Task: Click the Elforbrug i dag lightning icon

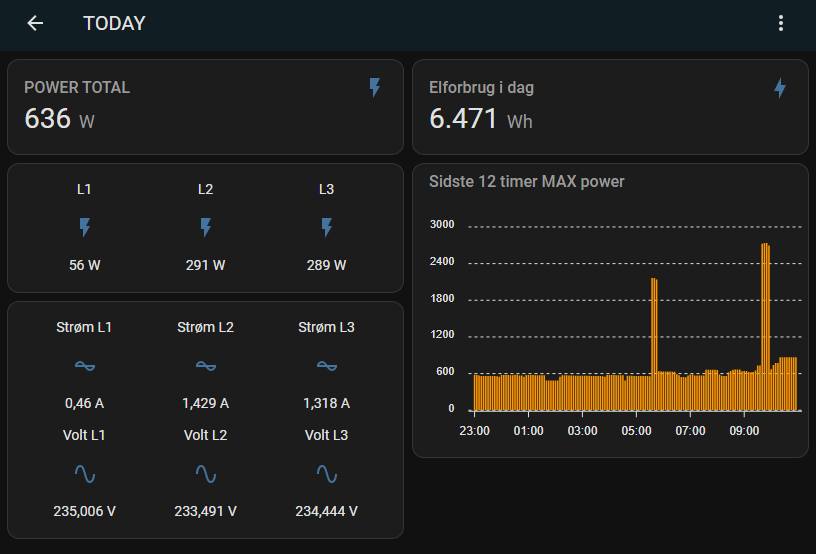Action: [x=780, y=88]
